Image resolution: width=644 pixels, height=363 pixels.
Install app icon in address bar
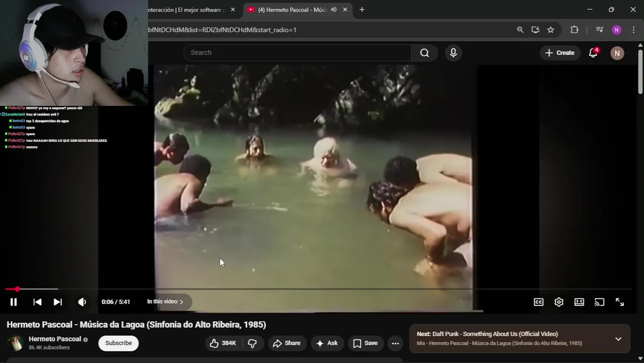535,30
